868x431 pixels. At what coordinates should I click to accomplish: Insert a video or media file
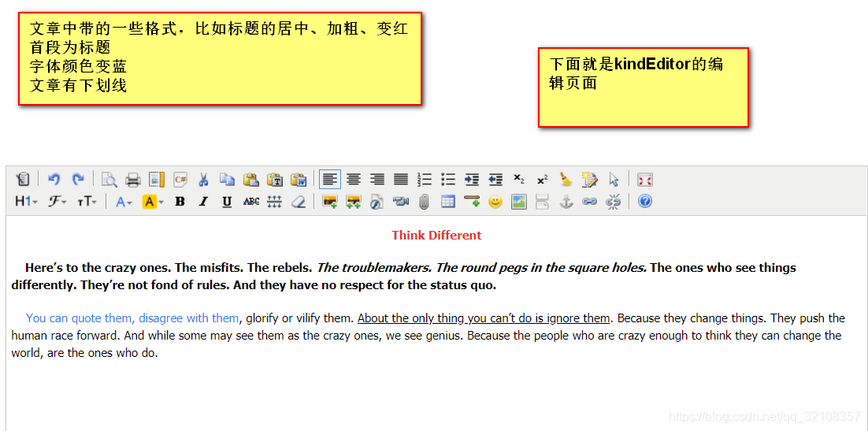401,202
